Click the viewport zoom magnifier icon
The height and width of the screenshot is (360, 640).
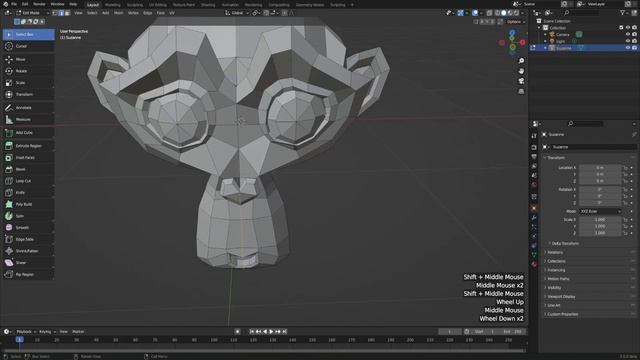[521, 61]
